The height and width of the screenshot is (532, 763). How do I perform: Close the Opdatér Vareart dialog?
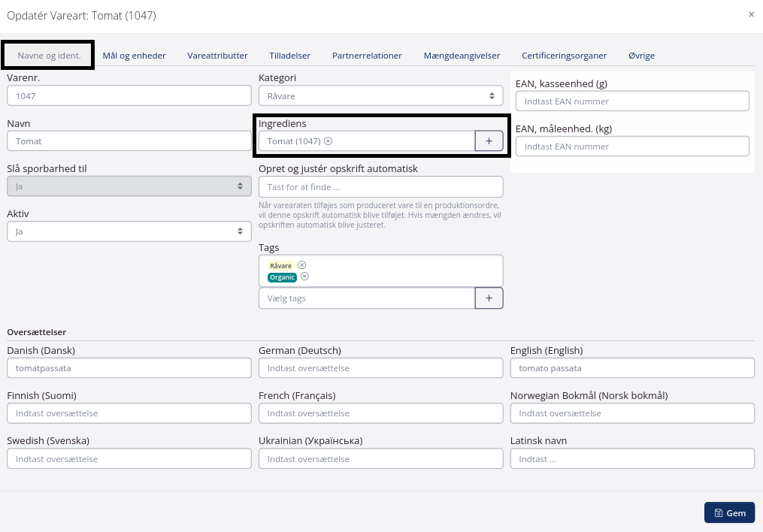tap(751, 14)
